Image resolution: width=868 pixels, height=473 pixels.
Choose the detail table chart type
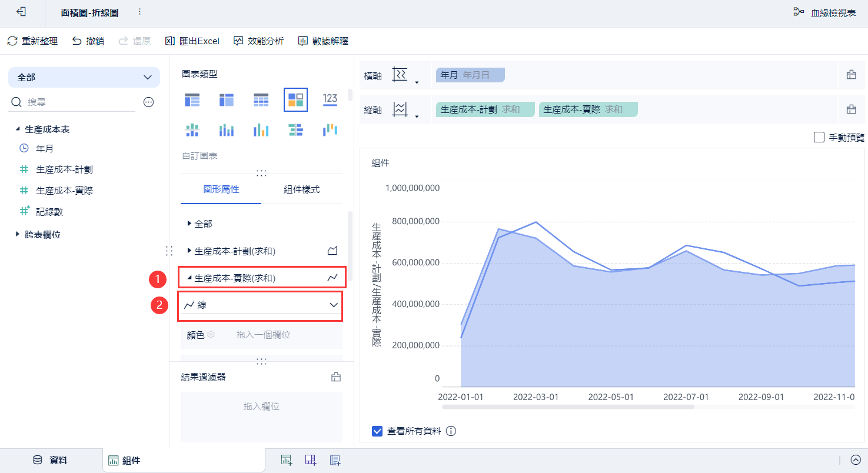click(x=261, y=100)
